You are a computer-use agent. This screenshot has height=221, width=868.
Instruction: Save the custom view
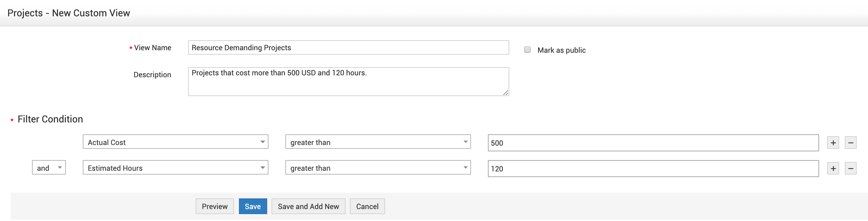[253, 206]
